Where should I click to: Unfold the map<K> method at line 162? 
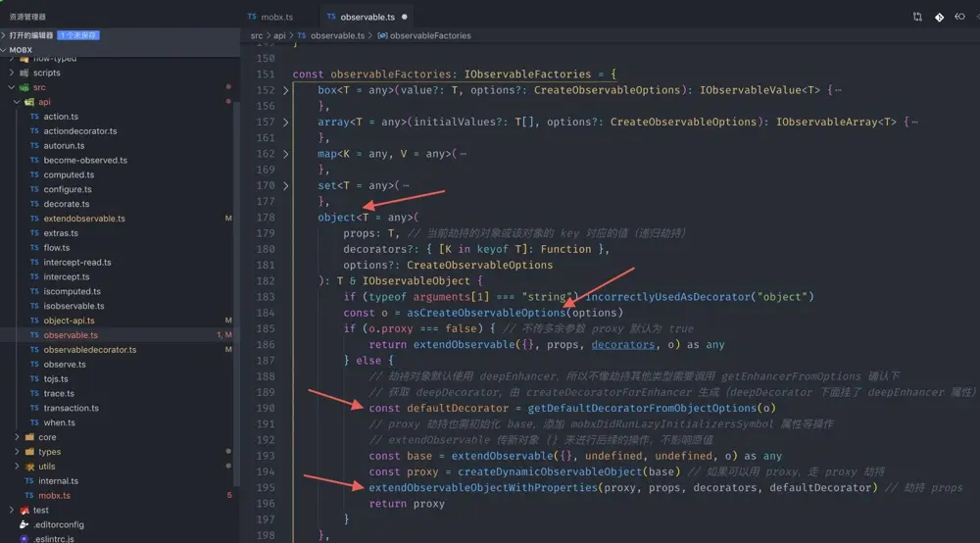point(285,154)
